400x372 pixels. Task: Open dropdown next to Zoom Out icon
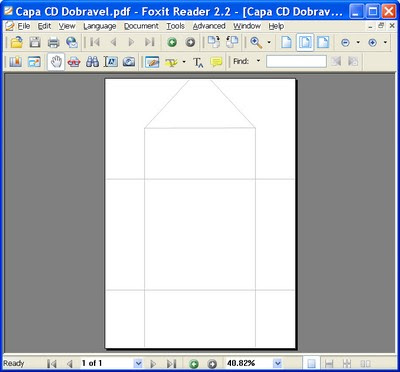358,43
